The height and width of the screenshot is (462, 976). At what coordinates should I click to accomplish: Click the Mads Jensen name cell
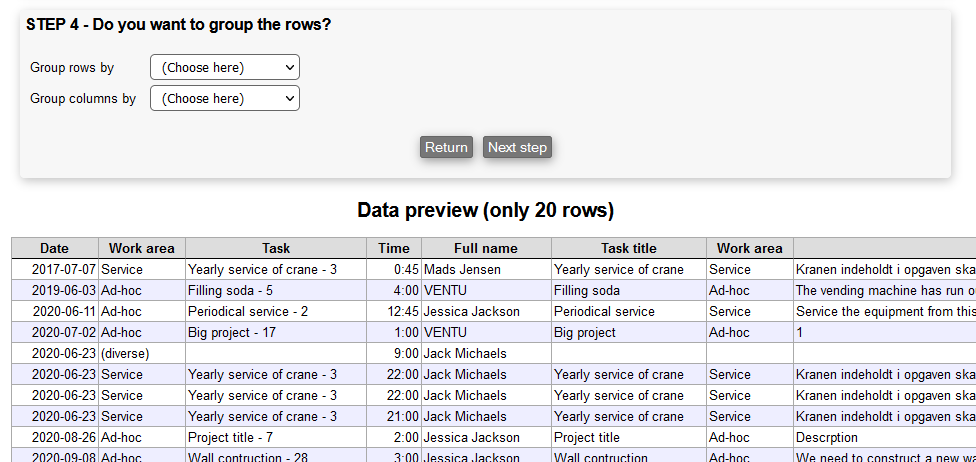tap(462, 269)
